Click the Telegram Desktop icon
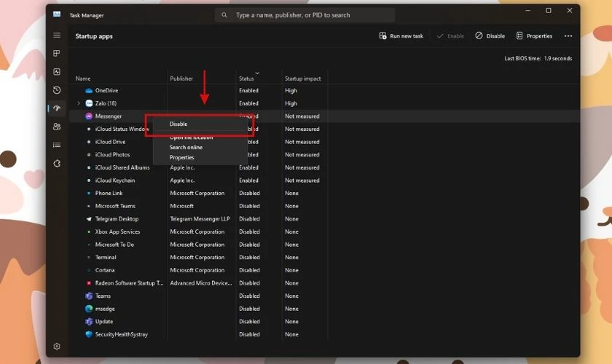Image resolution: width=612 pixels, height=364 pixels. [89, 219]
